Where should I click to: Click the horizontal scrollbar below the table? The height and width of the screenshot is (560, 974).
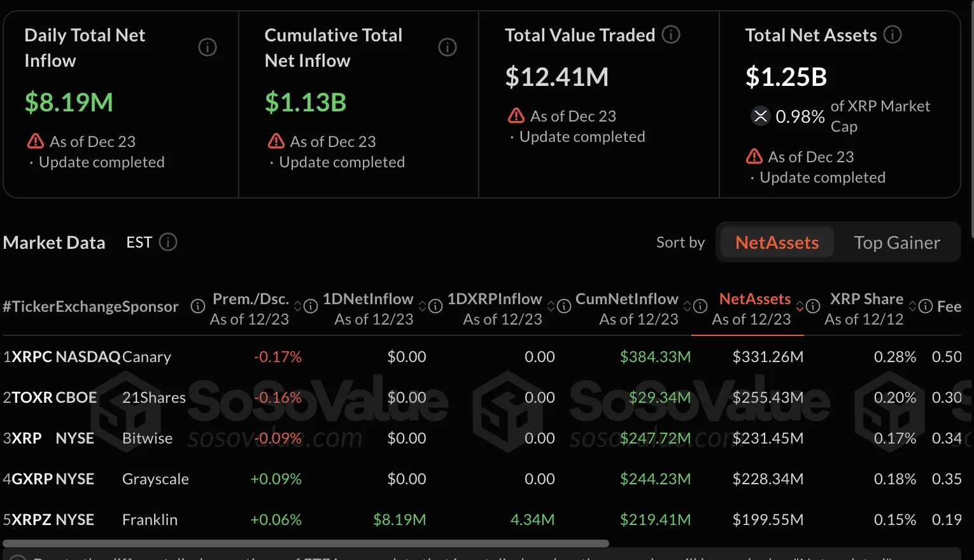coord(306,543)
